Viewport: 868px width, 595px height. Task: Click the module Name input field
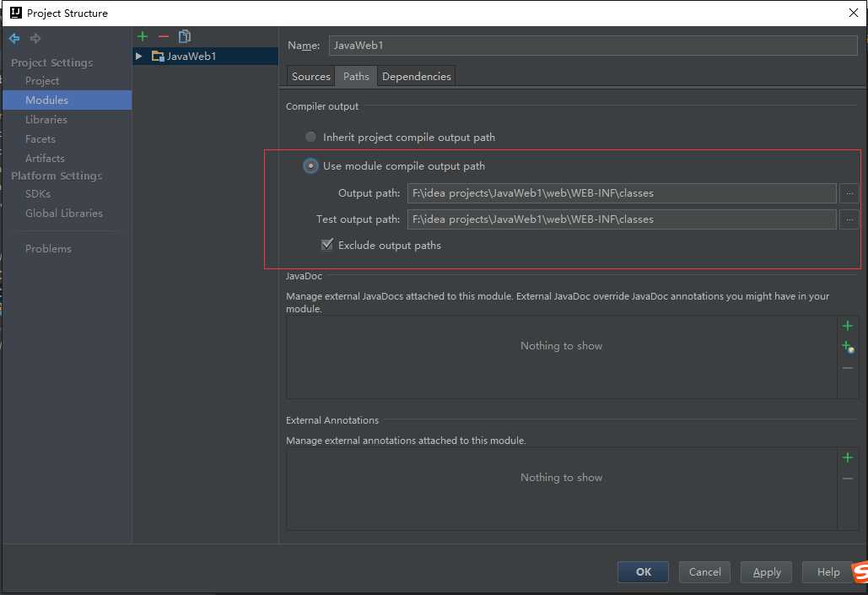(593, 46)
